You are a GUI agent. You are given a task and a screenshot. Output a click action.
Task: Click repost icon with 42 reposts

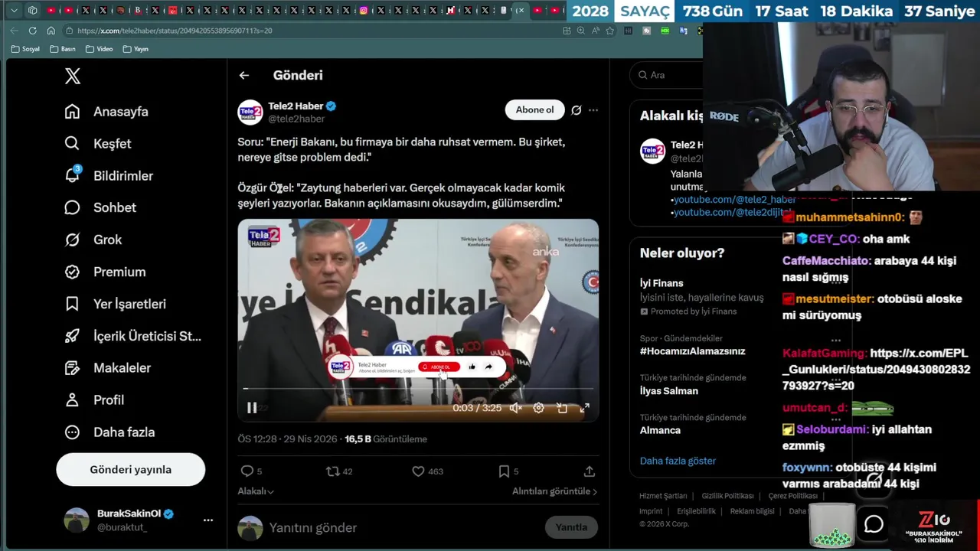pos(332,471)
